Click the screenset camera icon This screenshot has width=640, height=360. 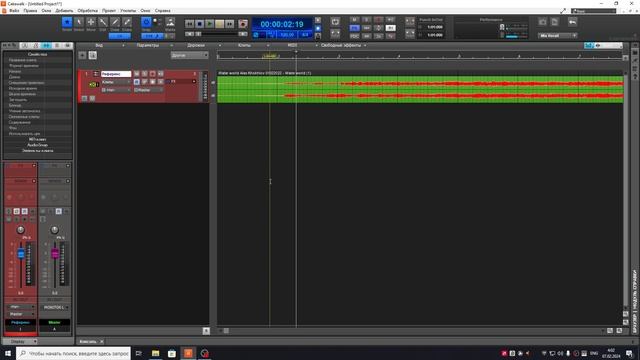542,22
